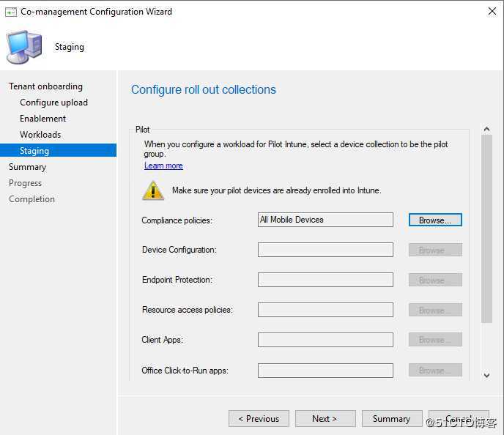The width and height of the screenshot is (504, 435).
Task: Browse for Client Apps collection
Action: [x=435, y=340]
